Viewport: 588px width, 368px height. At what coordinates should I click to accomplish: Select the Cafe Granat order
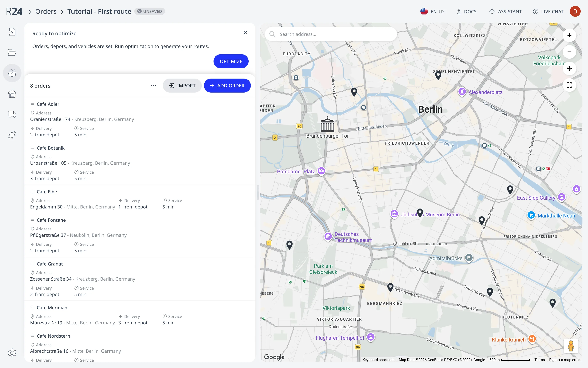[x=140, y=279]
